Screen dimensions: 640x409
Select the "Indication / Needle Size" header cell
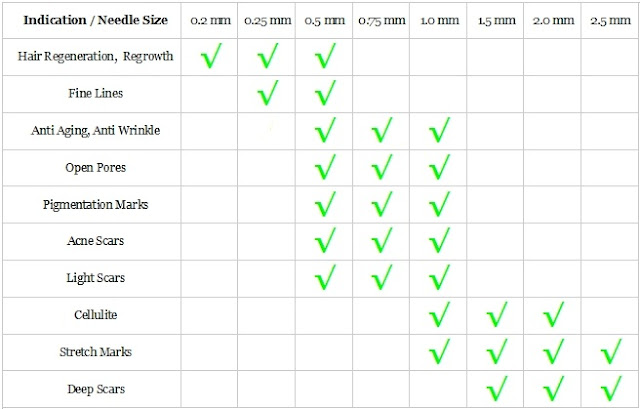pos(95,20)
